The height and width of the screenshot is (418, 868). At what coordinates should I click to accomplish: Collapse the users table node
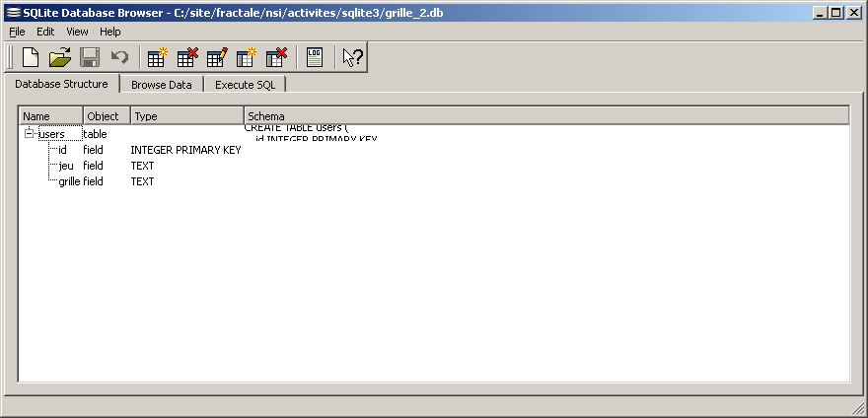point(29,133)
